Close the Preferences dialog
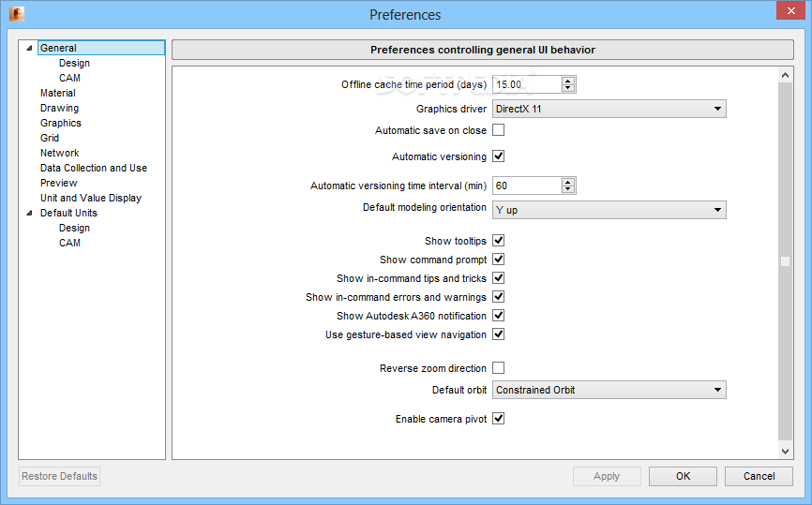 [790, 11]
